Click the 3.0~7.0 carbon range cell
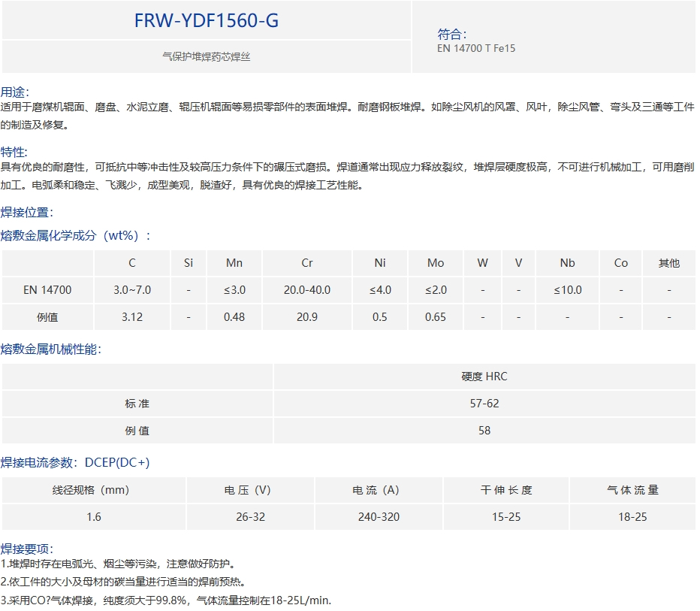Image resolution: width=700 pixels, height=611 pixels. [132, 290]
